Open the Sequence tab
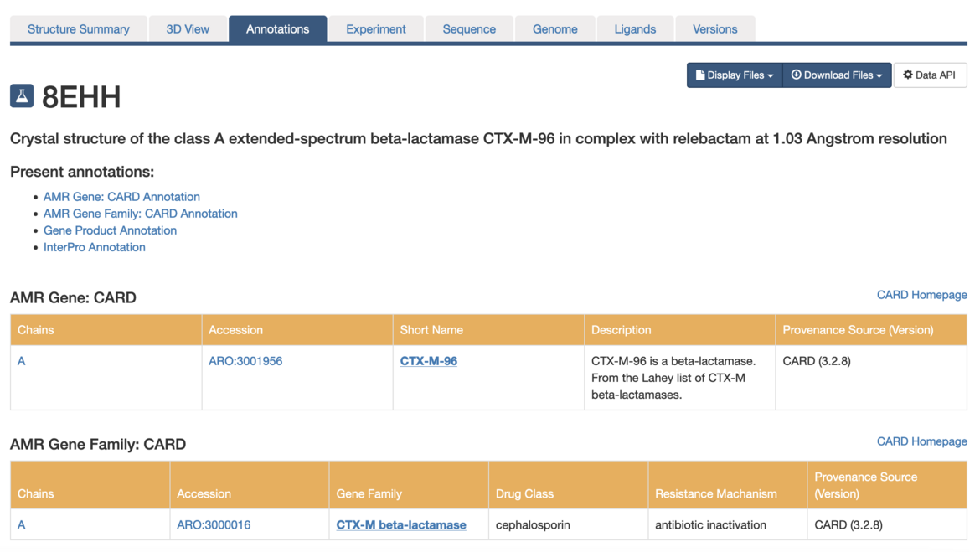The width and height of the screenshot is (980, 552). point(469,28)
